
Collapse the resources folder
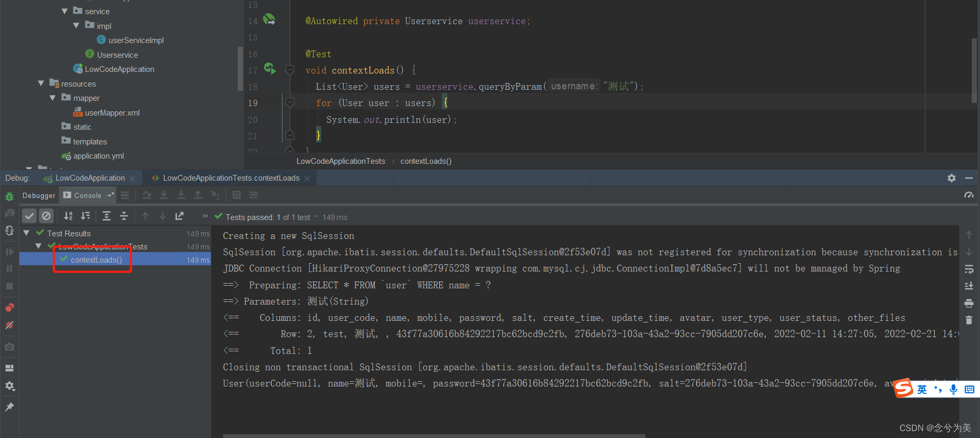[x=41, y=84]
